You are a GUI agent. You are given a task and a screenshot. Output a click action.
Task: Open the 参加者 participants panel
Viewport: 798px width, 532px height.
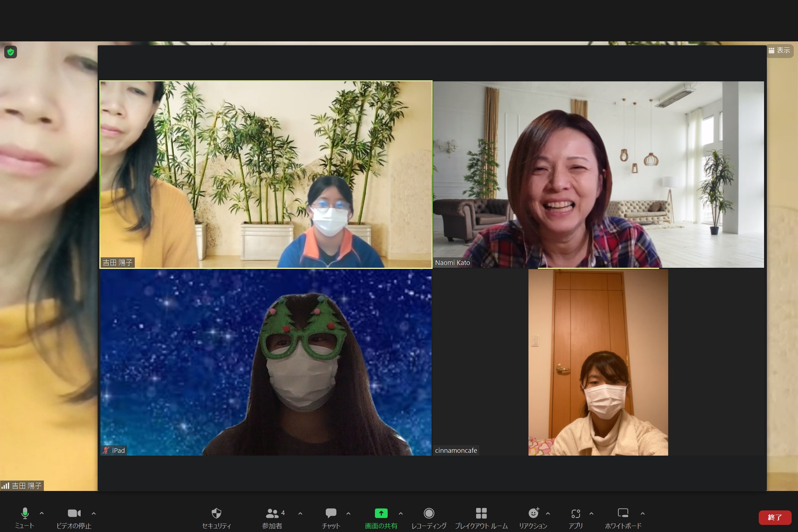[x=272, y=517]
